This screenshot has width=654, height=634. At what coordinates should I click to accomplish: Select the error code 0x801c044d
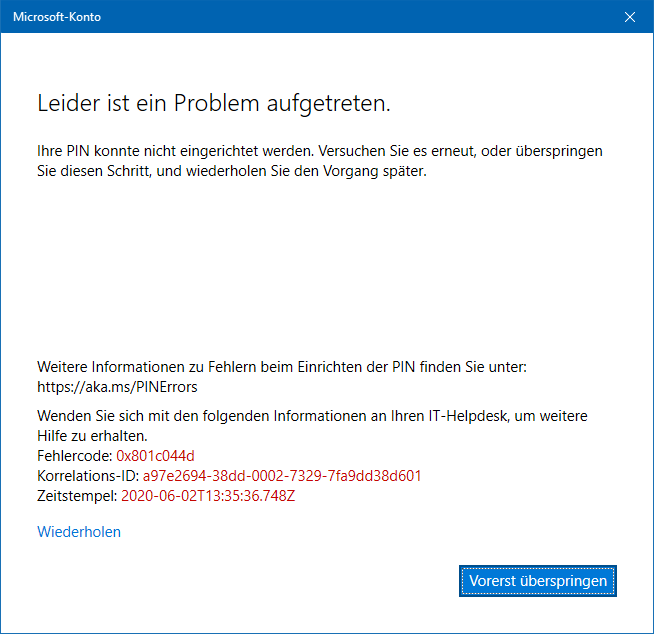point(155,456)
